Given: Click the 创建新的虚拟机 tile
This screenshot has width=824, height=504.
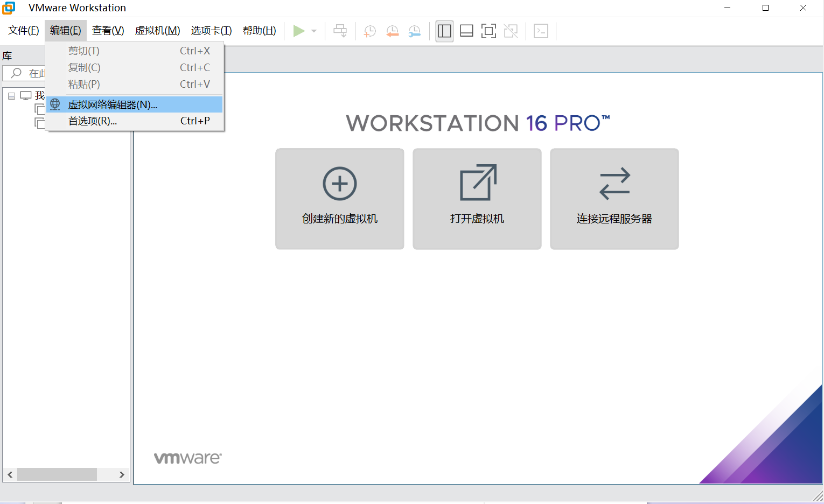Looking at the screenshot, I should tap(339, 199).
